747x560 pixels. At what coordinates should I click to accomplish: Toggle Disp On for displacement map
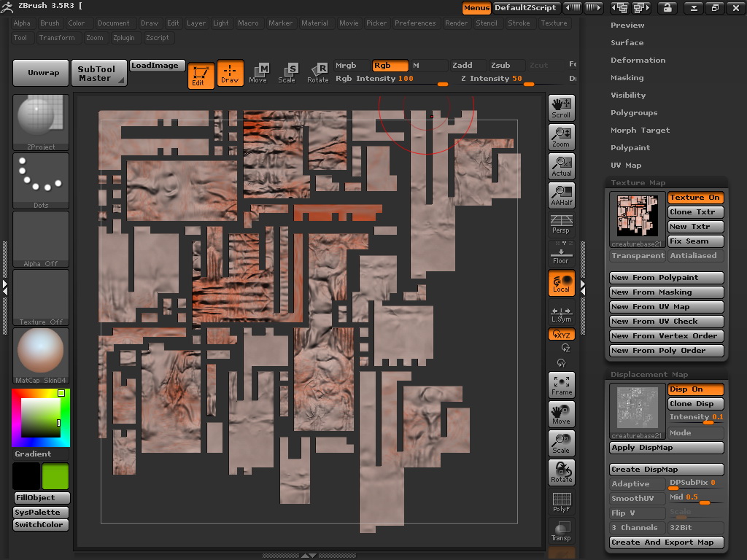695,389
